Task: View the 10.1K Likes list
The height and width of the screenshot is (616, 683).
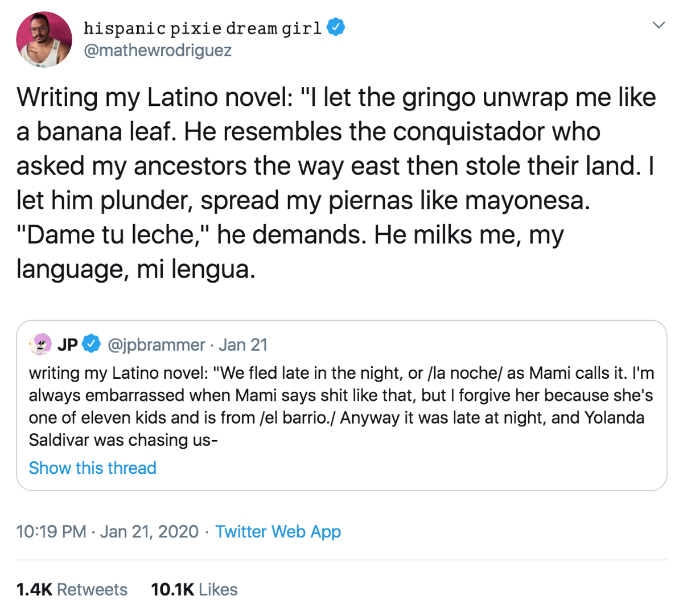Action: (x=194, y=590)
